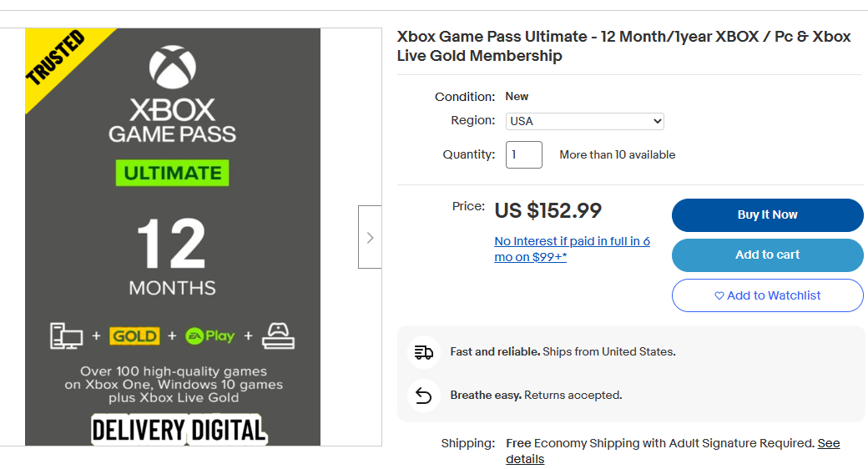Click the DELIVERY DIGITAL label on the image

(x=179, y=430)
